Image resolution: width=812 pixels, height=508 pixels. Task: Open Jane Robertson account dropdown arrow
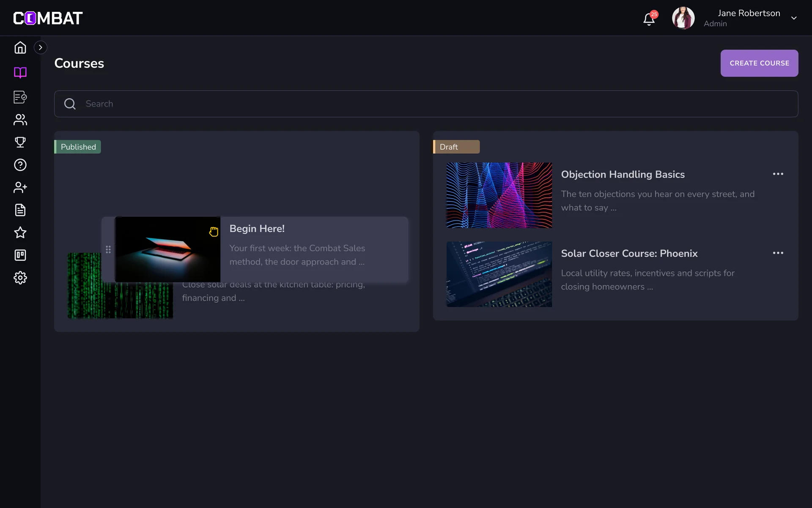tap(794, 18)
